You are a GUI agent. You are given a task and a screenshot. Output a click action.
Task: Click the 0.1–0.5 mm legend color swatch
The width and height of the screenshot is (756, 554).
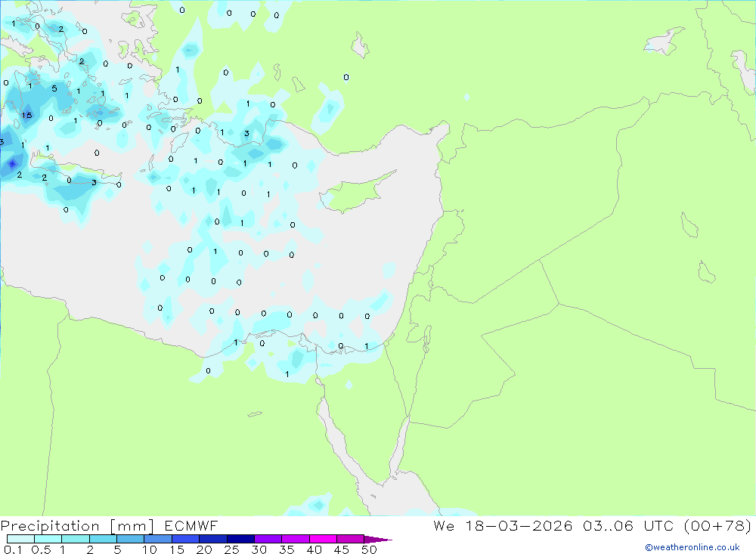pos(20,539)
